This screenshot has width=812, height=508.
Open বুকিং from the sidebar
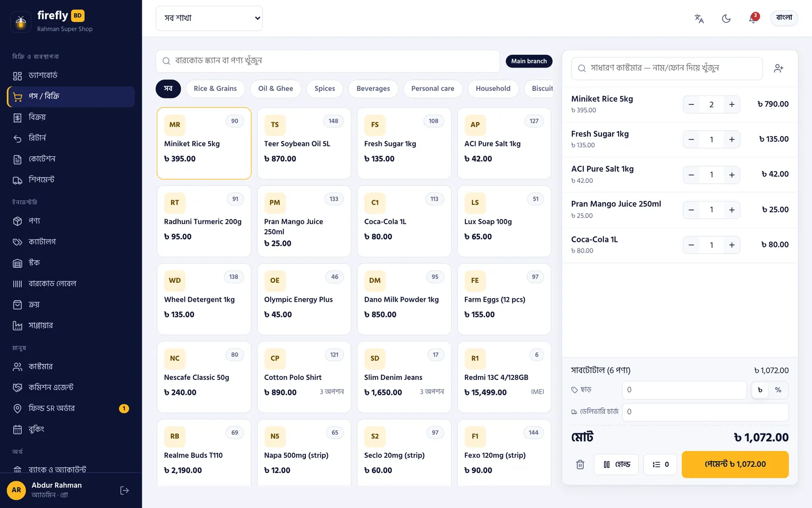point(71,429)
